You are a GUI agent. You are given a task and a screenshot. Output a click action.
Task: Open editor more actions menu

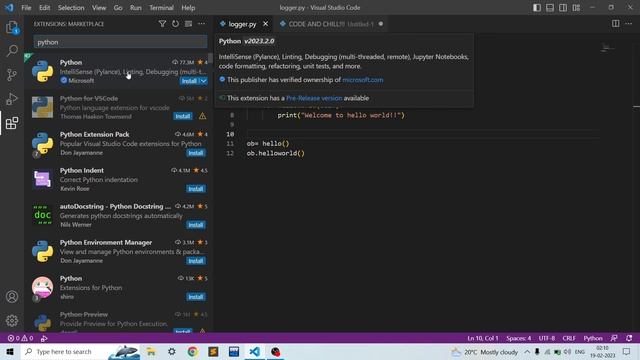pos(629,24)
